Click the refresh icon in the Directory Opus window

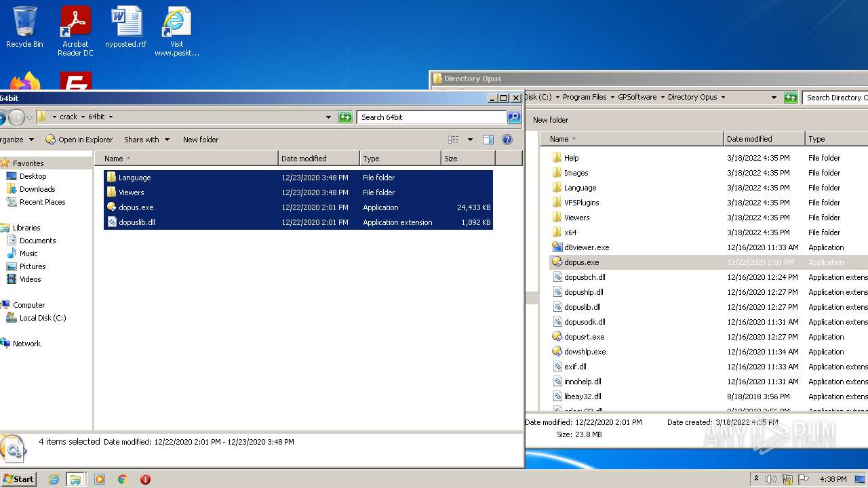(790, 97)
